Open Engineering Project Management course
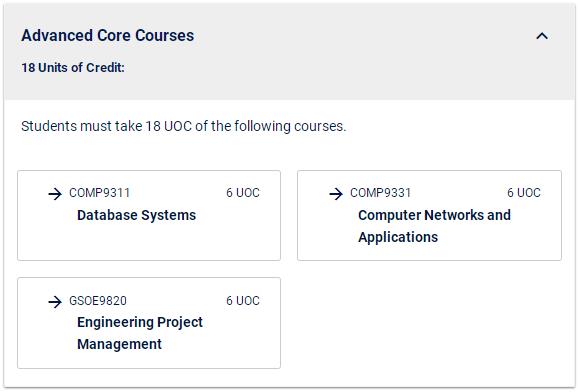The height and width of the screenshot is (392, 579). point(140,333)
